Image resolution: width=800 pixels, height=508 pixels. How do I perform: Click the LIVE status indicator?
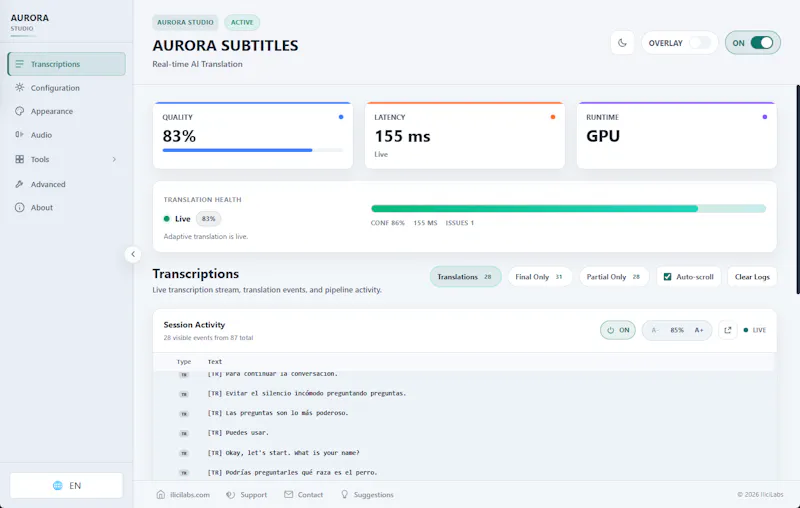point(755,330)
